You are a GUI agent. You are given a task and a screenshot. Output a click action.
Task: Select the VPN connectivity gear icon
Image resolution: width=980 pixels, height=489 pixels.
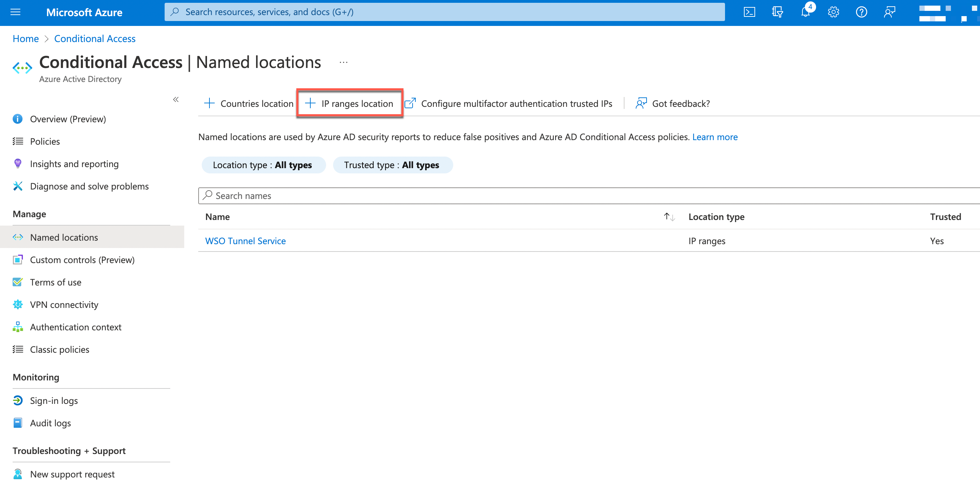(18, 304)
